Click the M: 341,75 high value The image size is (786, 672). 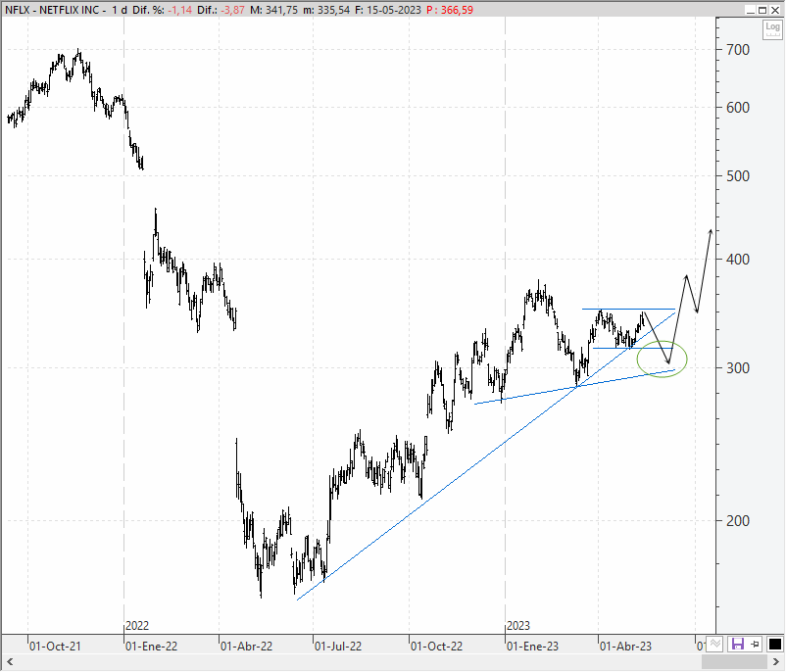273,10
